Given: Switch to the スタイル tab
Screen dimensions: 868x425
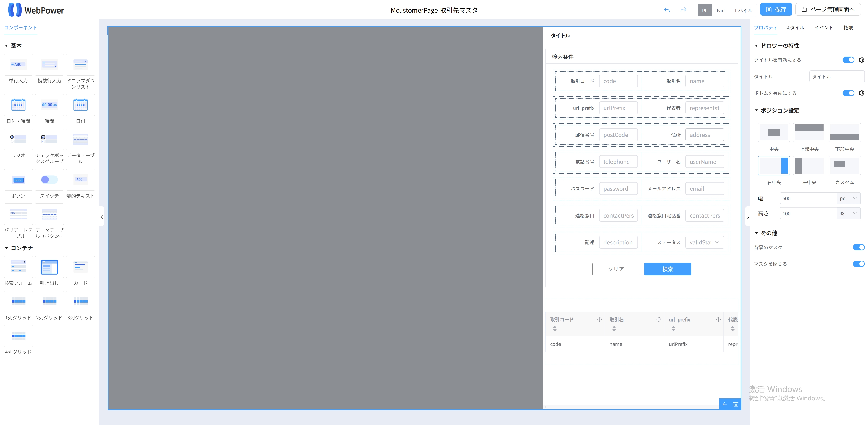Looking at the screenshot, I should (795, 28).
